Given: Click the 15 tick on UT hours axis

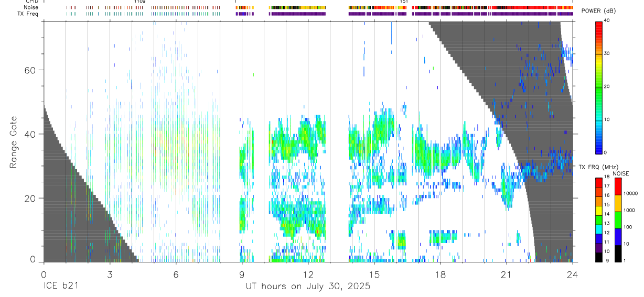Looking at the screenshot, I should (x=374, y=274).
